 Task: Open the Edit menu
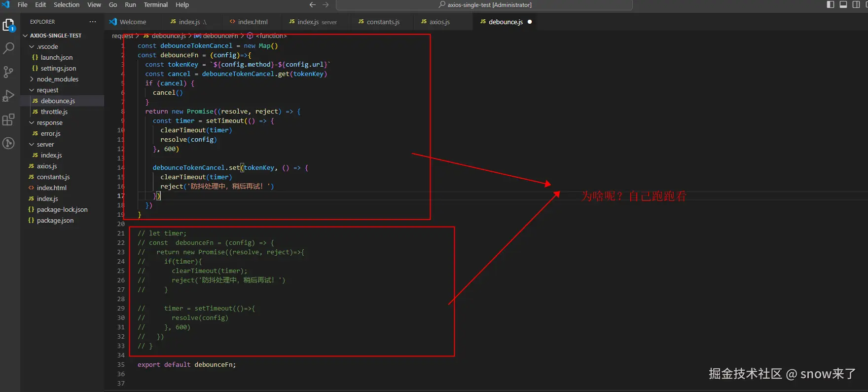coord(40,5)
